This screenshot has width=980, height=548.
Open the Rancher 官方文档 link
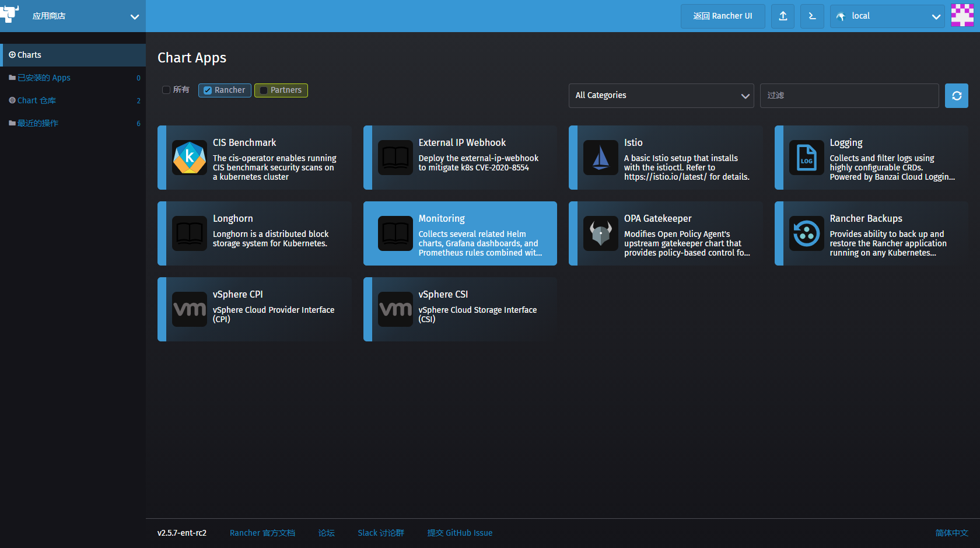(x=262, y=533)
